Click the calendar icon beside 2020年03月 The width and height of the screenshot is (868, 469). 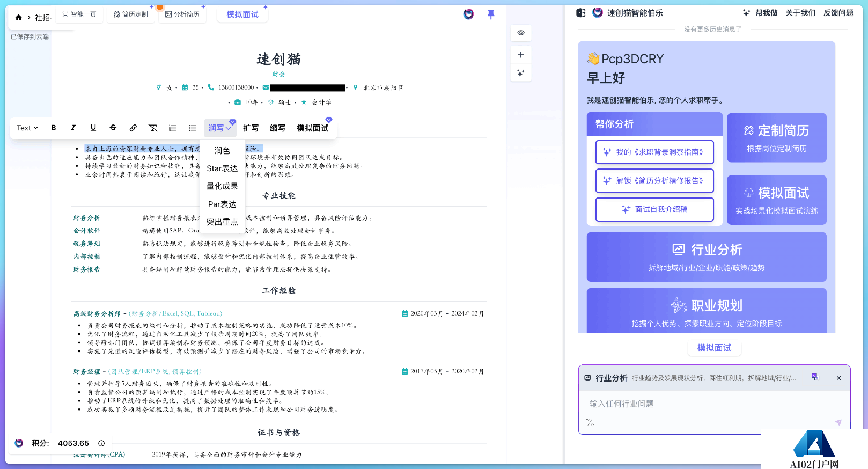point(405,313)
